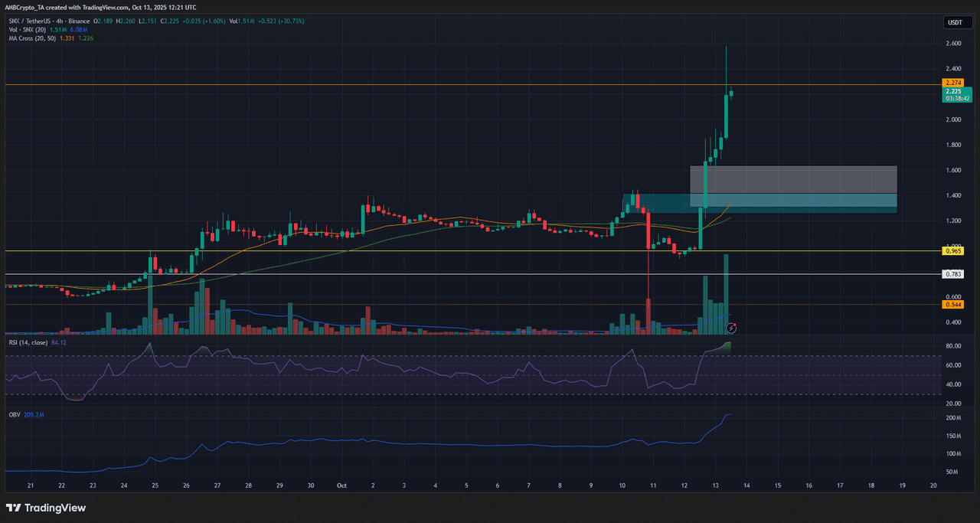The height and width of the screenshot is (523, 980).
Task: Click the tallest red volume bar
Action: point(648,314)
